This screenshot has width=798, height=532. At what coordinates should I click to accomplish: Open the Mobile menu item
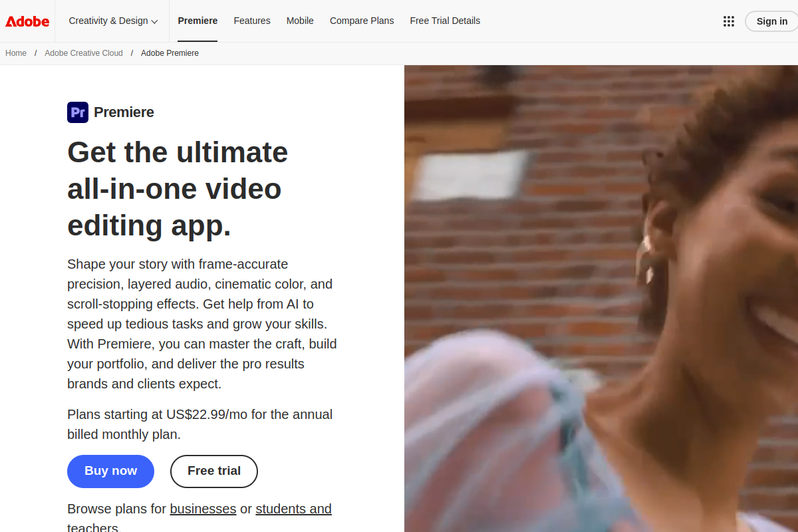(x=300, y=21)
